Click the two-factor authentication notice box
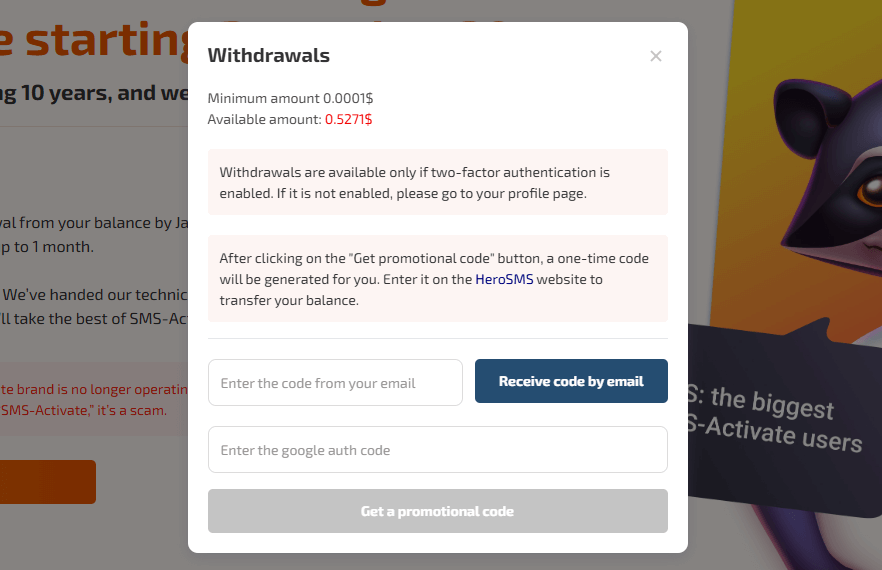Screen dimensions: 882x570 (x=437, y=182)
